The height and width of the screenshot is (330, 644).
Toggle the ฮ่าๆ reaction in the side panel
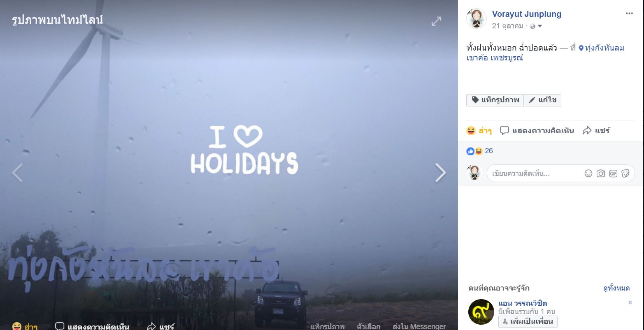coord(479,131)
